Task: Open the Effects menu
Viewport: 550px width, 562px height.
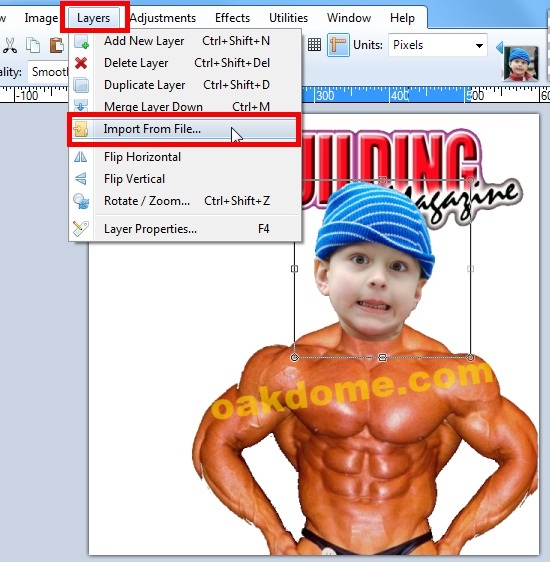Action: tap(232, 18)
